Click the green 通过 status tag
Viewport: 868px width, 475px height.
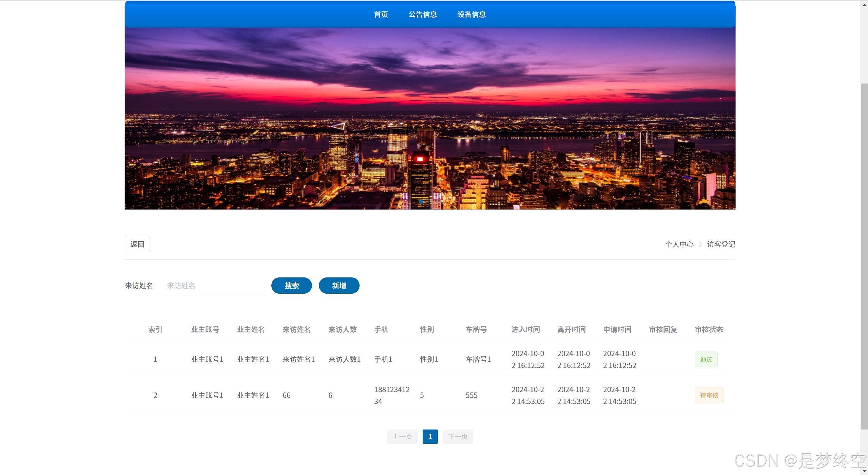pos(706,359)
